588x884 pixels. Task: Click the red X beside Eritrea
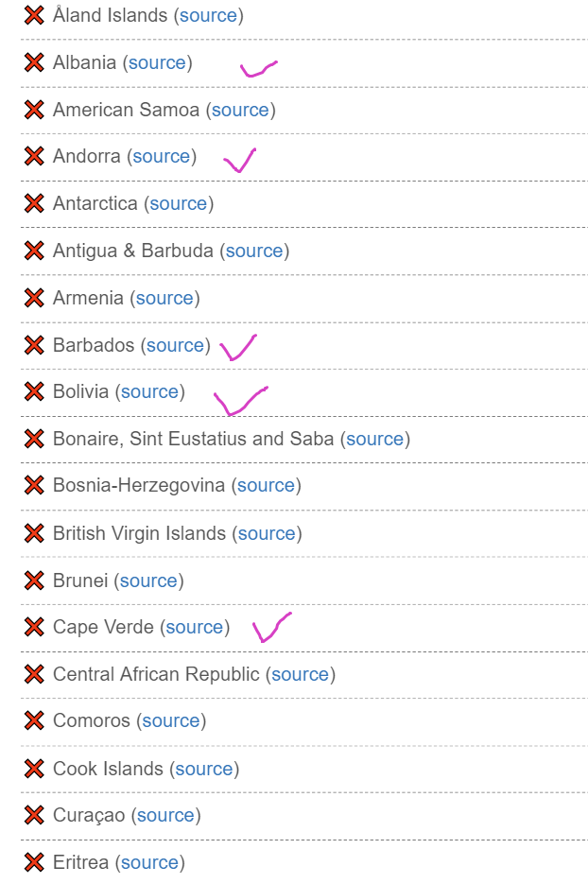point(34,862)
